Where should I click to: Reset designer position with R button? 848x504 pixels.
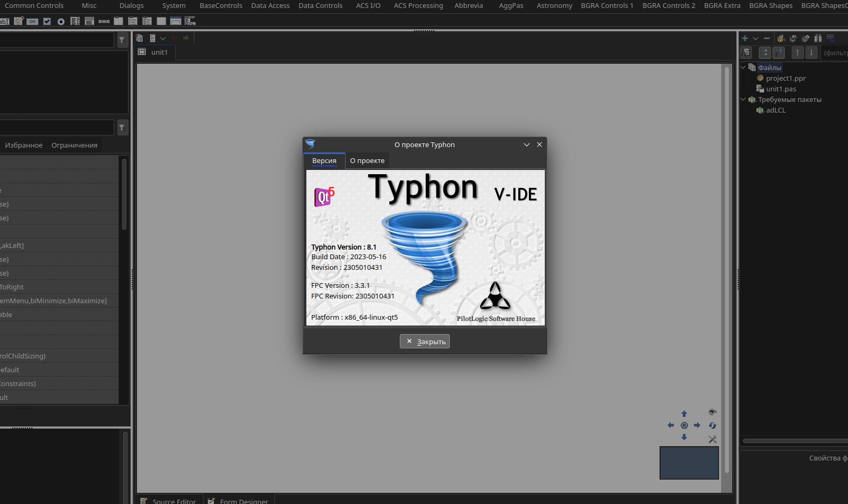[x=684, y=425]
